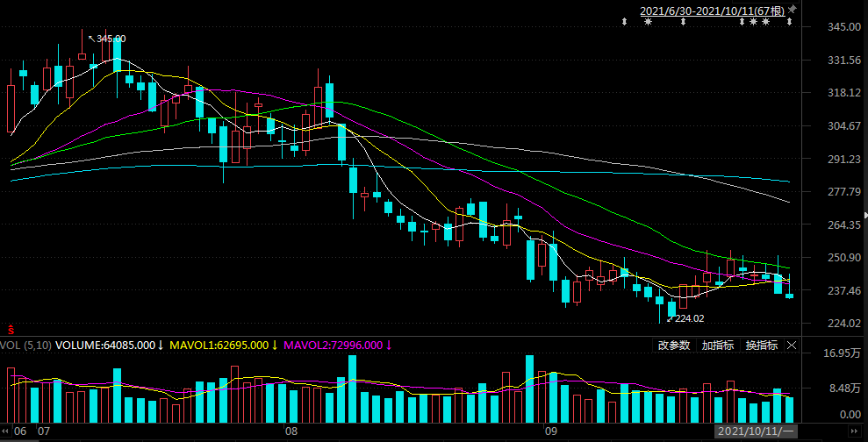868x442 pixels.
Task: Click 加指标 to add an indicator
Action: tap(717, 346)
